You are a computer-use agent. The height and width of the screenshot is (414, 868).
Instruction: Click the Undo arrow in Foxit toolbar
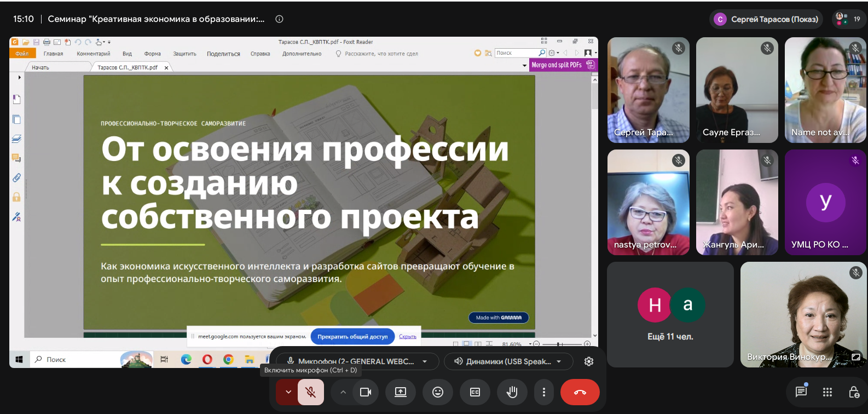coord(78,42)
